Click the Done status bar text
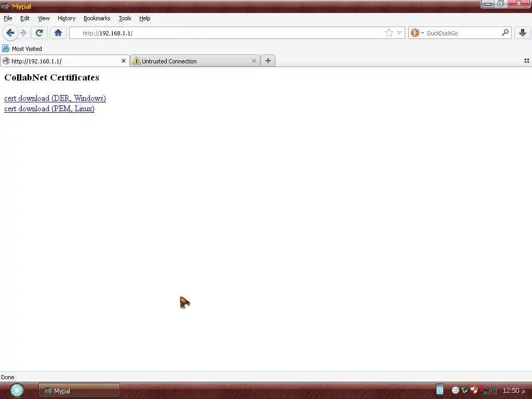Viewport: 532px width, 399px height. pyautogui.click(x=7, y=377)
